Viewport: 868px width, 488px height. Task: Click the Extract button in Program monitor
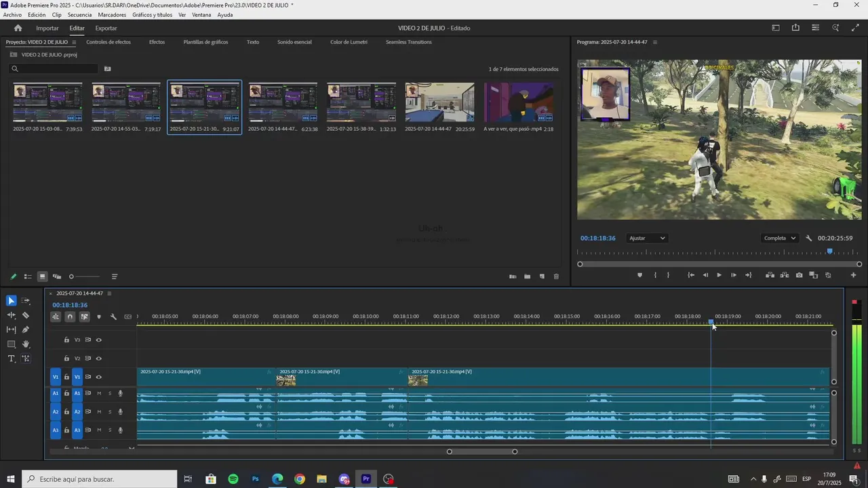785,275
